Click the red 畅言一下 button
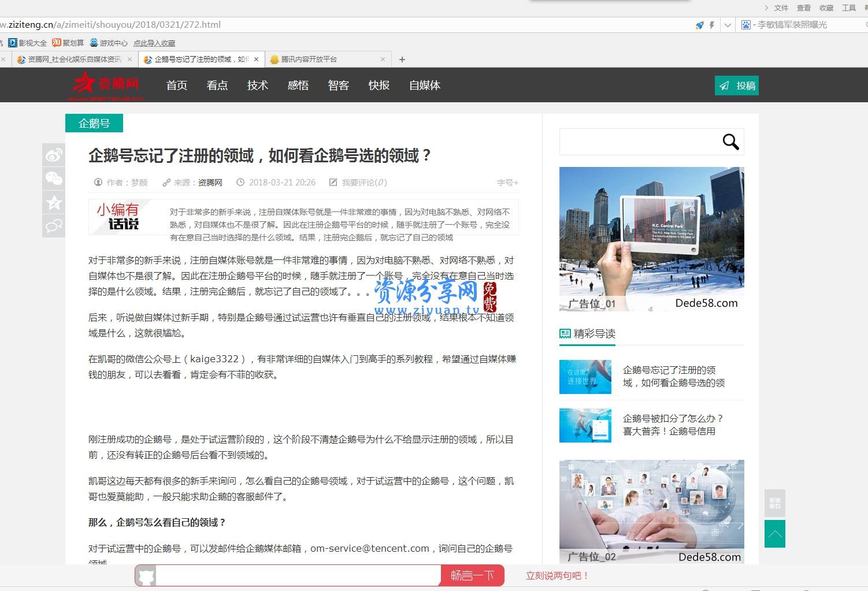The width and height of the screenshot is (868, 591). (x=473, y=575)
